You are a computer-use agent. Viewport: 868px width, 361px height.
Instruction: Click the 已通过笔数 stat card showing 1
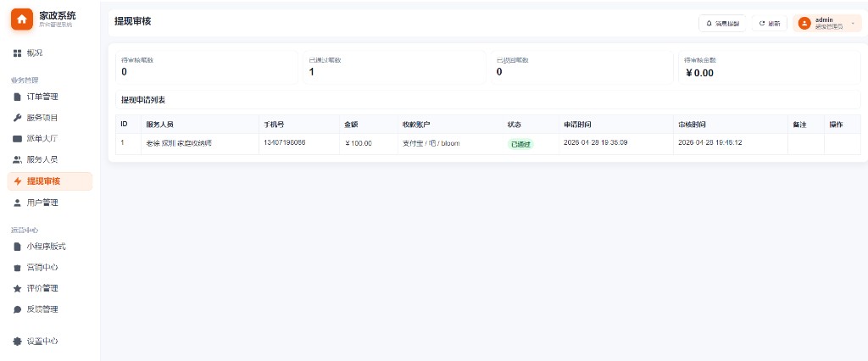tap(394, 68)
